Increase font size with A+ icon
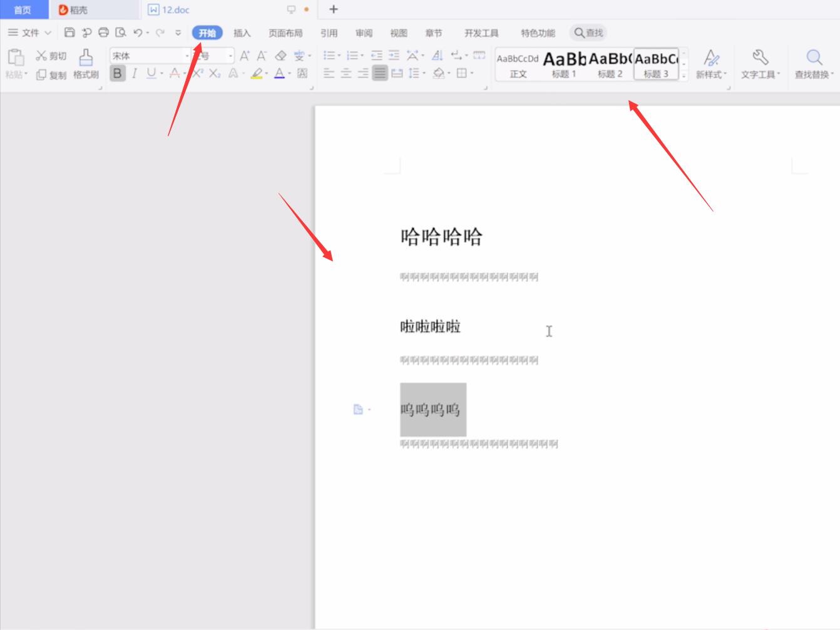 click(x=245, y=56)
